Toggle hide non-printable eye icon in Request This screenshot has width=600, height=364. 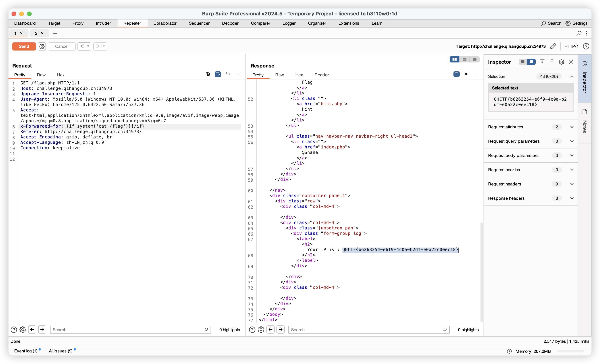208,74
